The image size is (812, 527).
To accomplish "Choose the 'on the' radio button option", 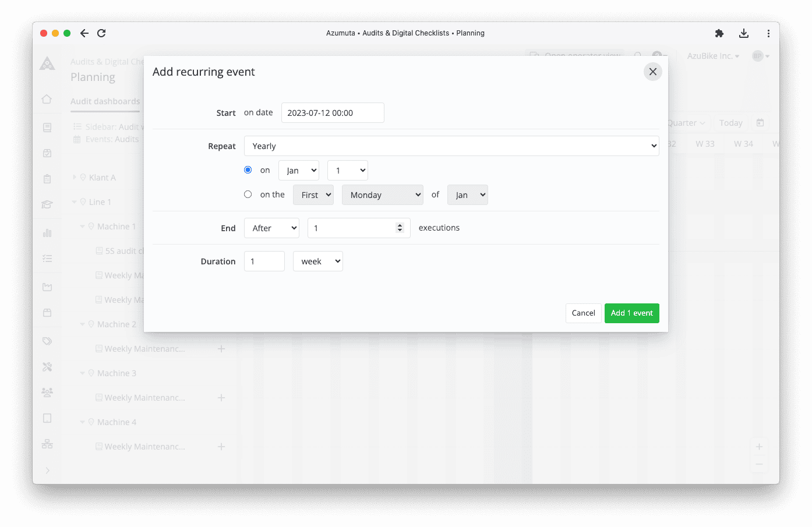I will [x=248, y=194].
